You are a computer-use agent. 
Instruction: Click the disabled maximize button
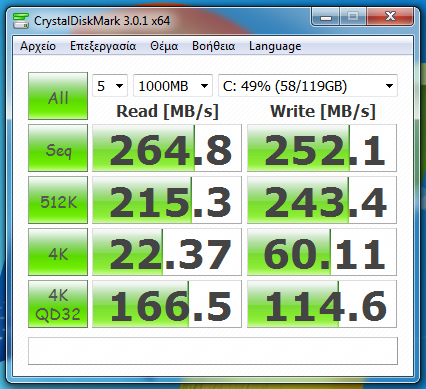[x=353, y=16]
